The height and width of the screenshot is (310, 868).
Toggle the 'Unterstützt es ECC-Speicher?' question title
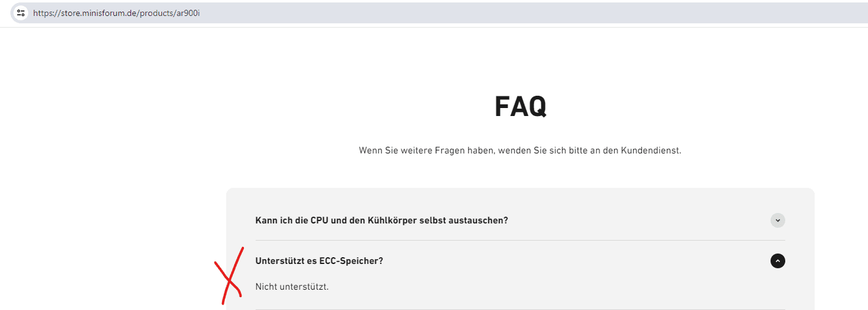[x=319, y=261]
